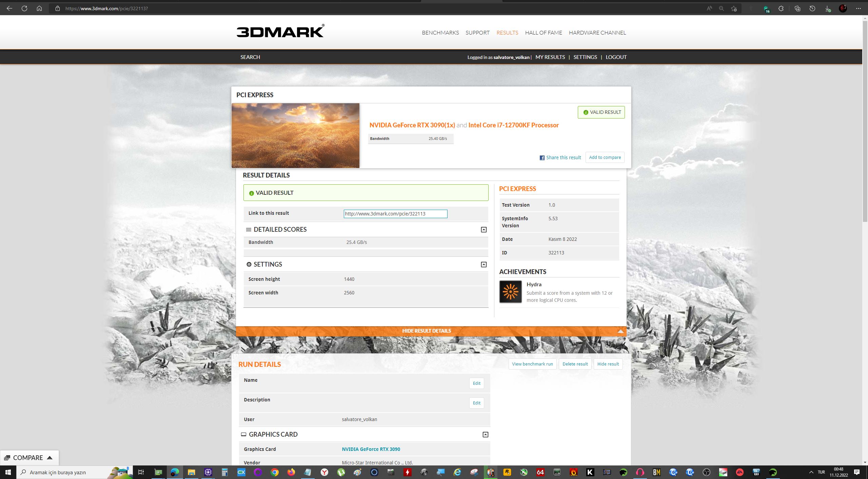868x479 pixels.
Task: Open the Extensions puzzle-piece icon
Action: 781,8
